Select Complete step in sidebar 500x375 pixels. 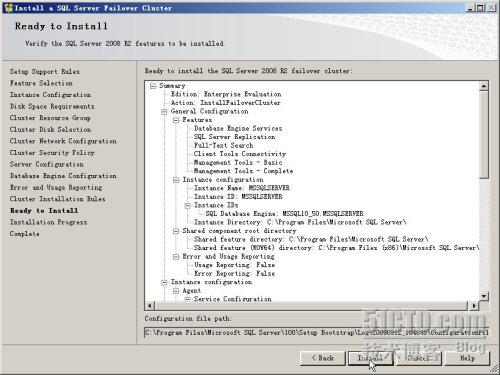tap(24, 234)
